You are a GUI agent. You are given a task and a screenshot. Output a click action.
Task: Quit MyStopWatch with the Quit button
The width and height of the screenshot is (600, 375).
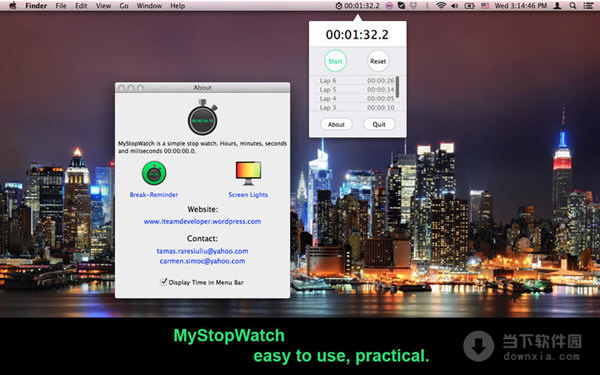(x=379, y=124)
